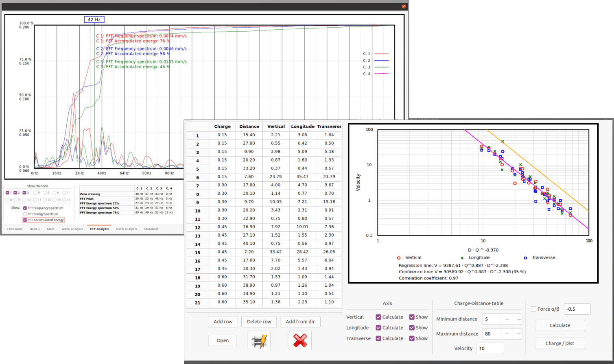Uncheck Calculate for Transverse axis

[x=378, y=338]
